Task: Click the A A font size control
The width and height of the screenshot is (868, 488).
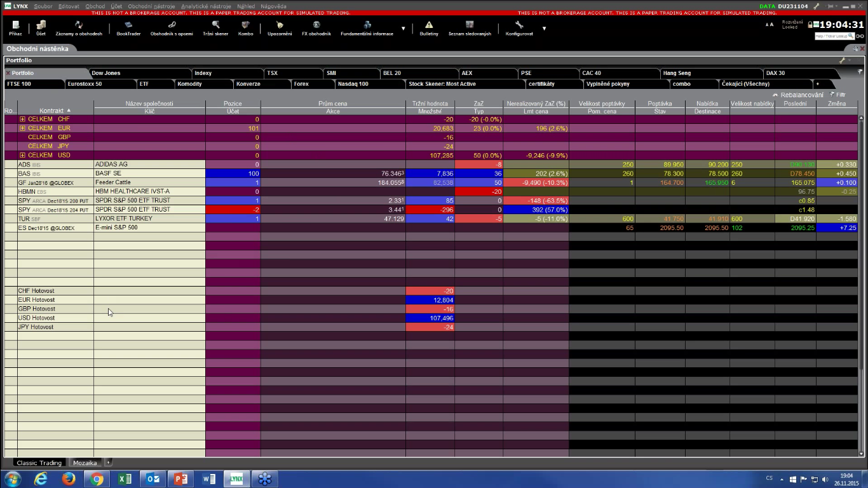Action: 770,25
